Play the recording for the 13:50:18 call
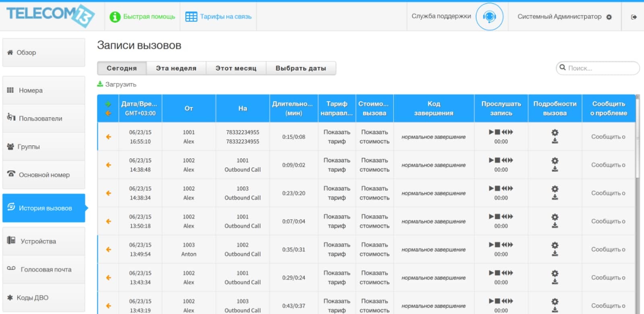This screenshot has height=314, width=644. pyautogui.click(x=491, y=217)
